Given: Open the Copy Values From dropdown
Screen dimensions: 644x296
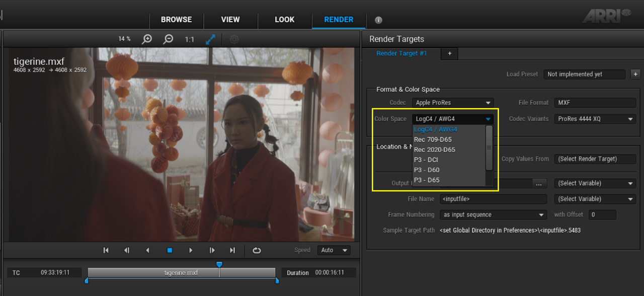Looking at the screenshot, I should 595,159.
